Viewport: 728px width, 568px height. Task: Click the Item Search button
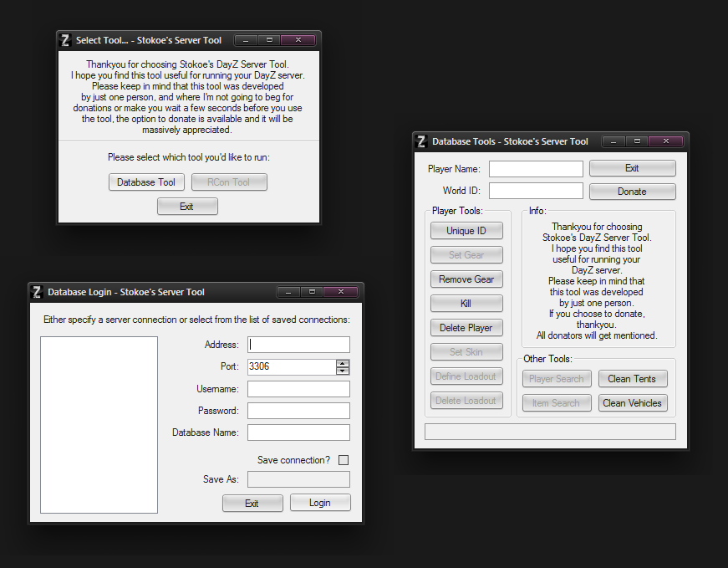(557, 403)
